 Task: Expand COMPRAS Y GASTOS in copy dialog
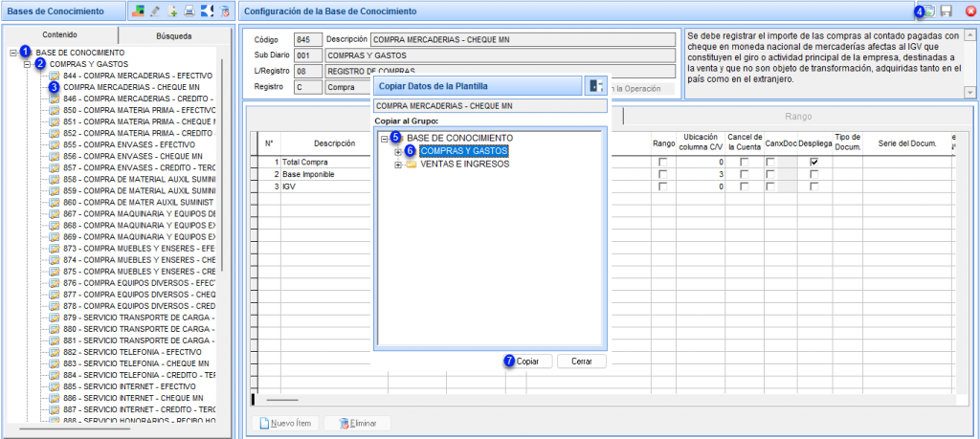point(397,151)
